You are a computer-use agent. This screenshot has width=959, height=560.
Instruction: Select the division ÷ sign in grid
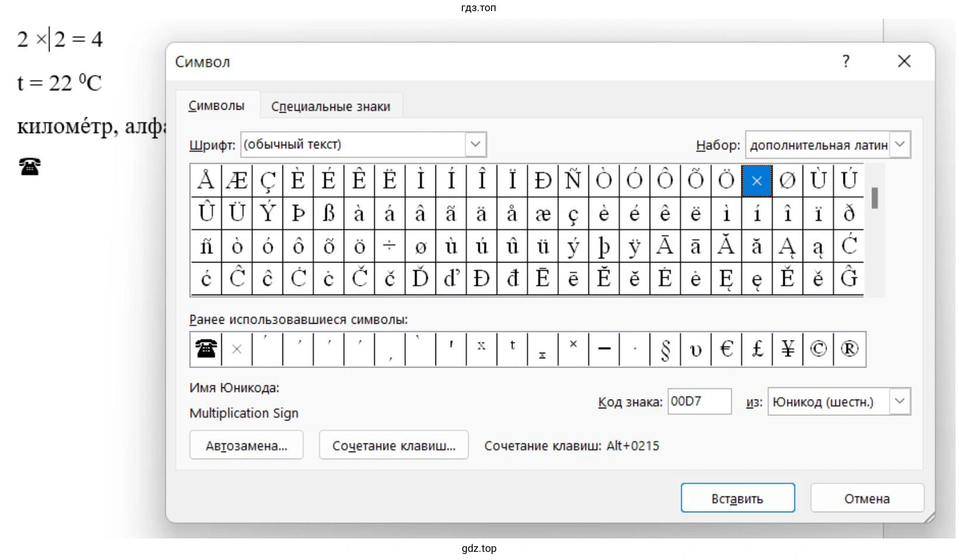coord(389,246)
